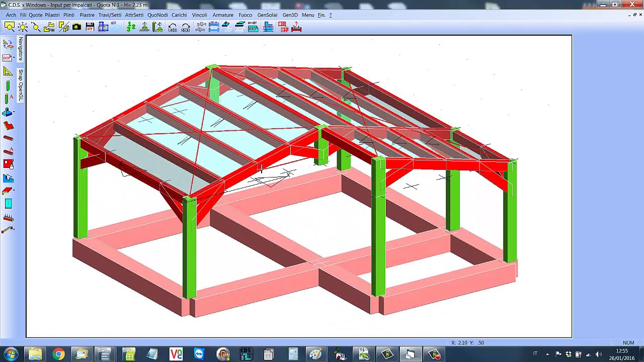Open the Vincoli menu

pyautogui.click(x=200, y=15)
